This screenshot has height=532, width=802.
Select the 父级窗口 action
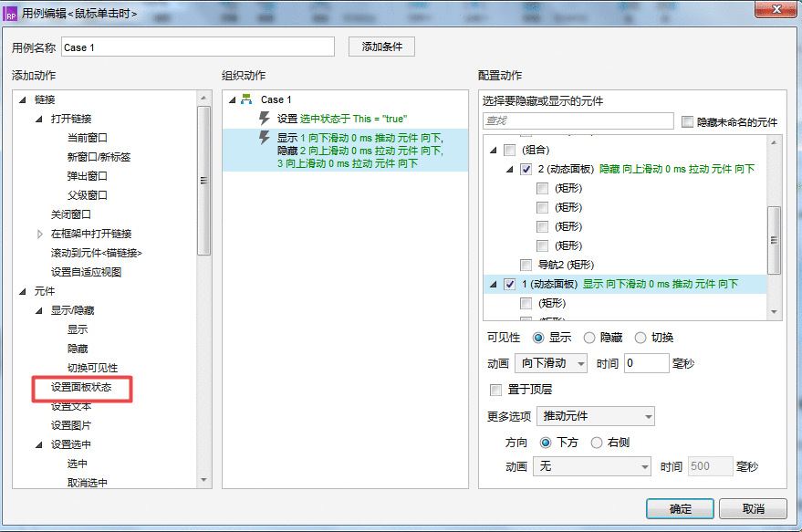(88, 195)
